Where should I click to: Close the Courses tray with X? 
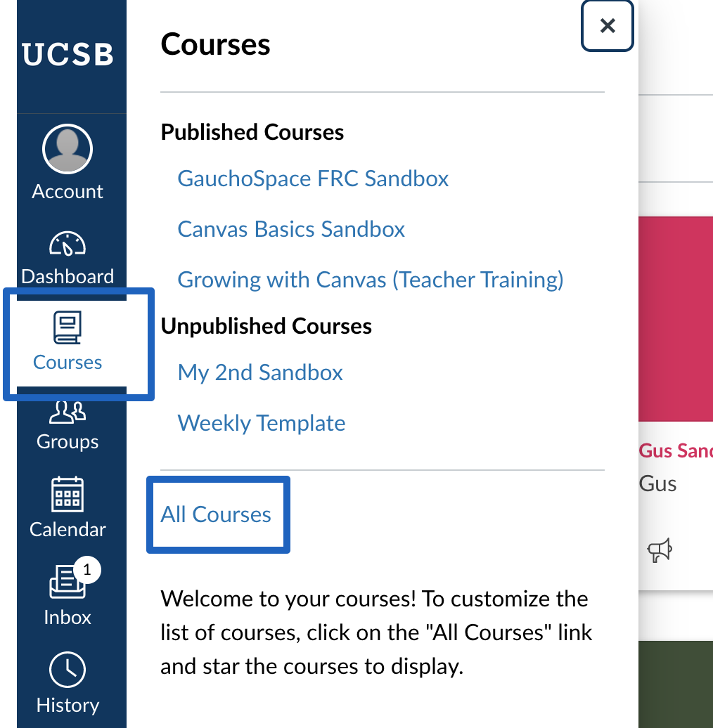(608, 26)
